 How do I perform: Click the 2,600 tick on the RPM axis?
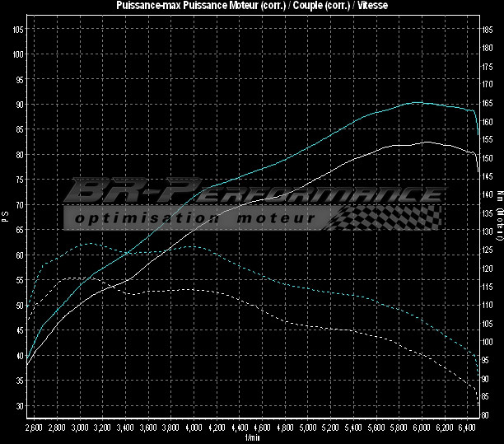click(34, 428)
